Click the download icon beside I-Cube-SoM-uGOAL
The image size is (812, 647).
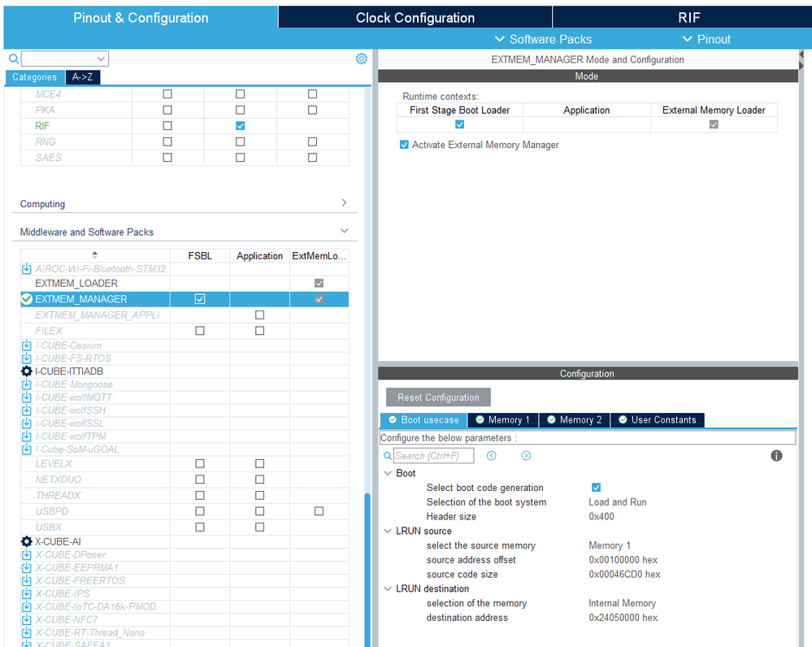pyautogui.click(x=26, y=449)
